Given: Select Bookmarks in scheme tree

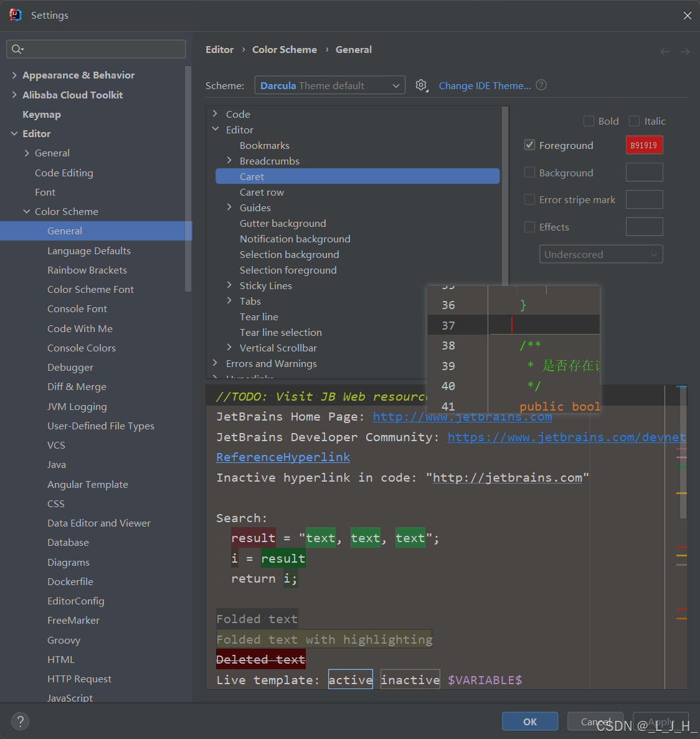Looking at the screenshot, I should tap(264, 145).
